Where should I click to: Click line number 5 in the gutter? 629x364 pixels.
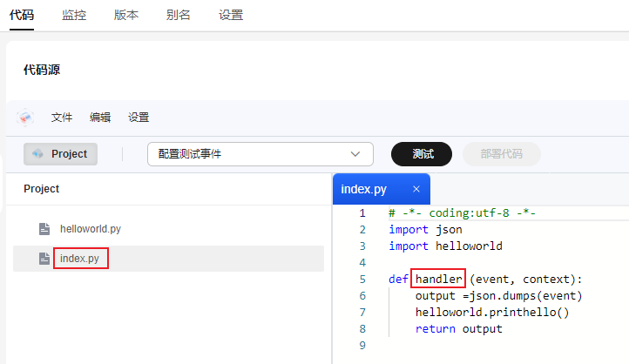tap(362, 280)
